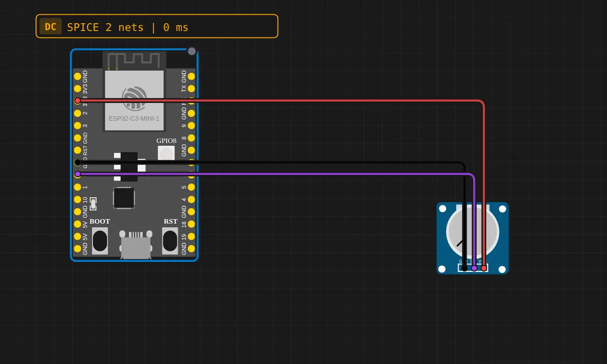Click pin 1 on the board's left header
The width and height of the screenshot is (607, 364).
pyautogui.click(x=77, y=187)
